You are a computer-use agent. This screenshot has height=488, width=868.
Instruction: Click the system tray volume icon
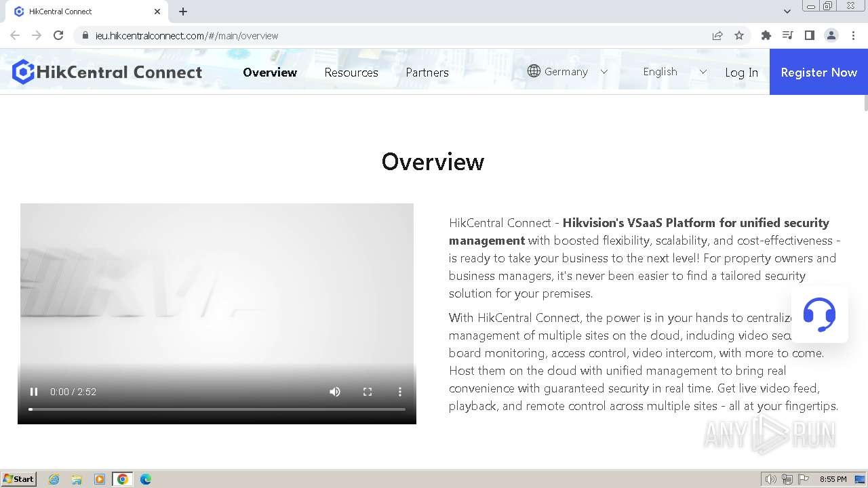tap(770, 479)
